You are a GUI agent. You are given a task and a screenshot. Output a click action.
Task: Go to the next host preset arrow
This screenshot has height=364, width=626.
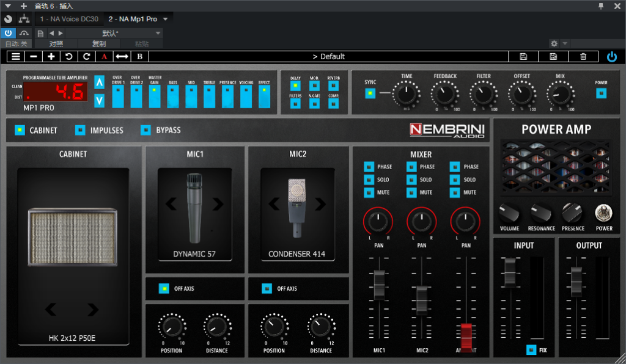(61, 33)
